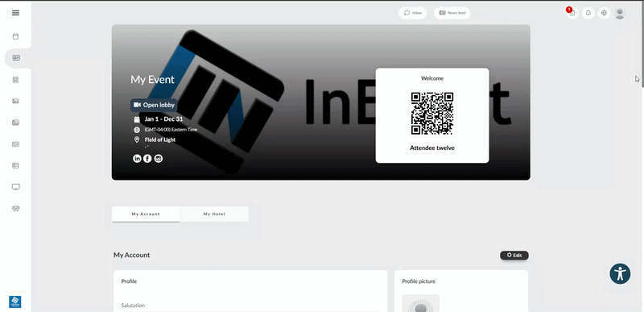The height and width of the screenshot is (312, 644).
Task: Open the stacked-photos gallery sidebar icon
Action: 15,123
